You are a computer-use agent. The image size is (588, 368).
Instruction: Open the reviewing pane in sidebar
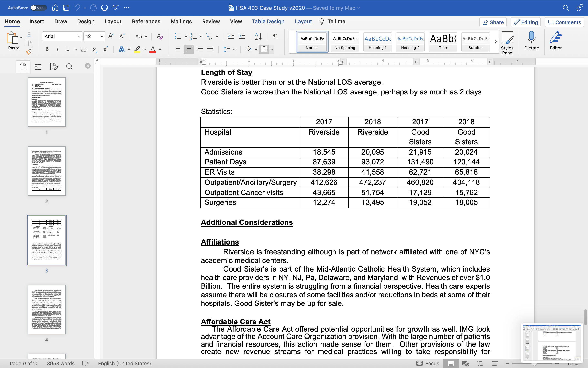click(54, 66)
